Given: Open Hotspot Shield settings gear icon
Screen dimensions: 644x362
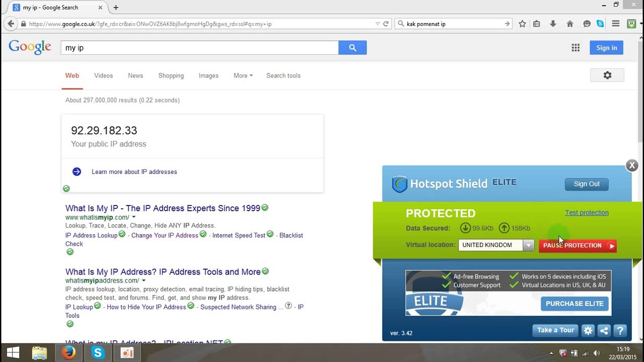Looking at the screenshot, I should pos(588,330).
